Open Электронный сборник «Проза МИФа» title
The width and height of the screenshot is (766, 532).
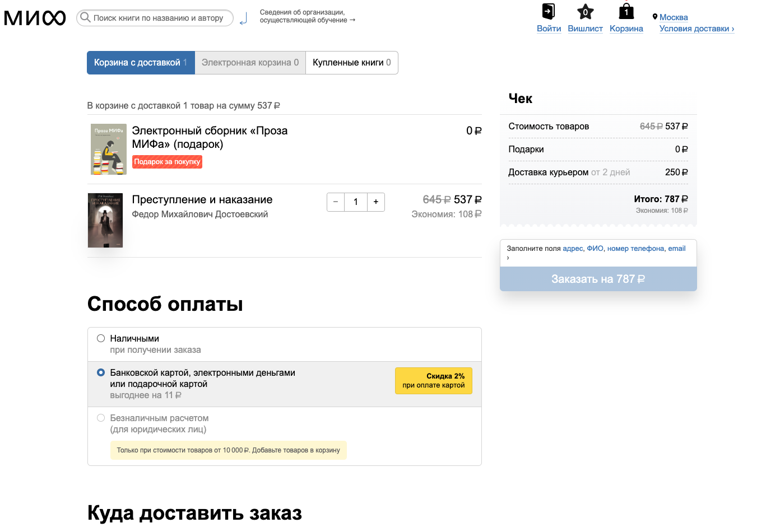[x=210, y=137]
